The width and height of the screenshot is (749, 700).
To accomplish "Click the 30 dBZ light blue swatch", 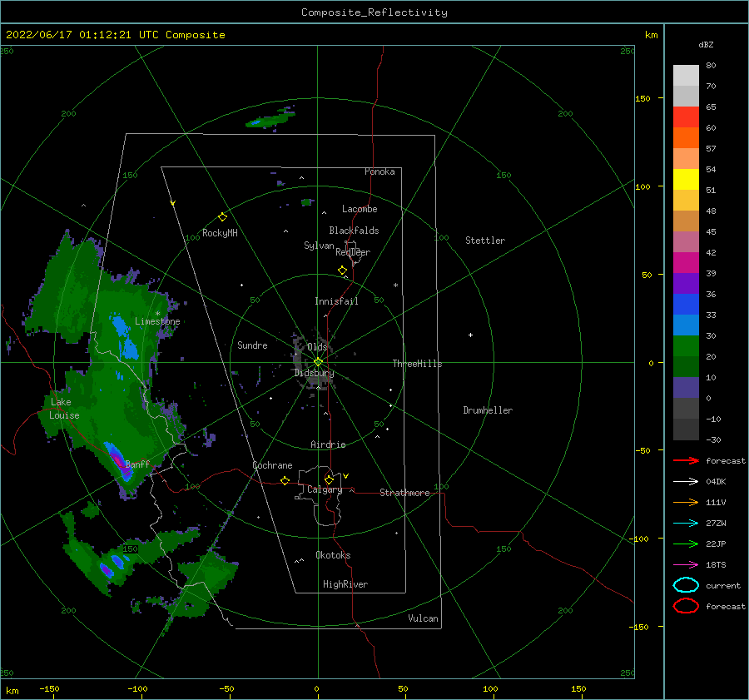I will click(686, 325).
